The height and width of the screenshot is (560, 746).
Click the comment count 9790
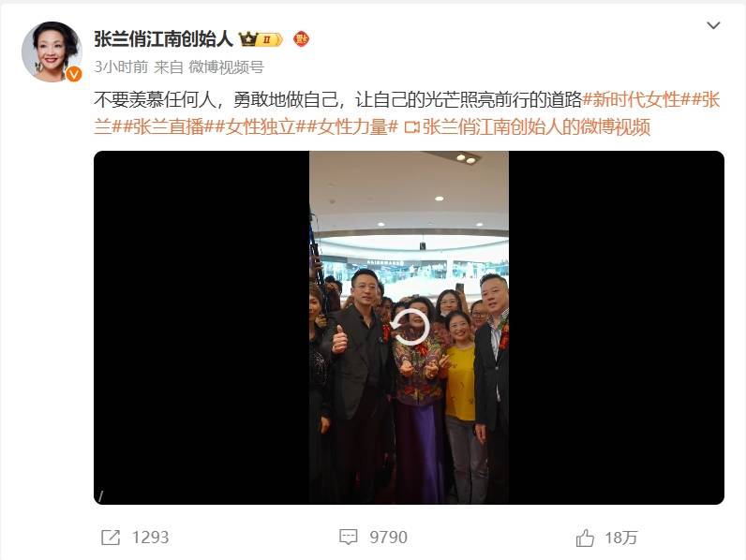coord(388,538)
